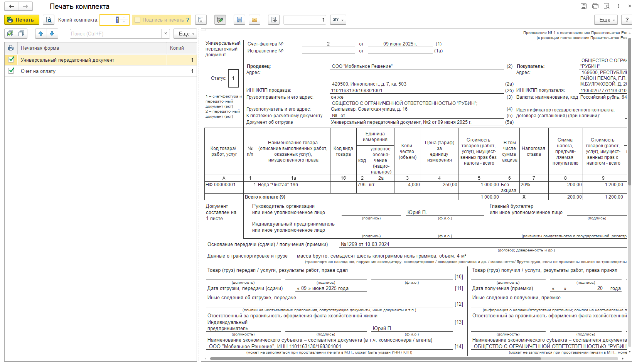Screen dimensions: 632x364
Task: Select the Универсальный передаточный документ row
Action: tap(101, 60)
